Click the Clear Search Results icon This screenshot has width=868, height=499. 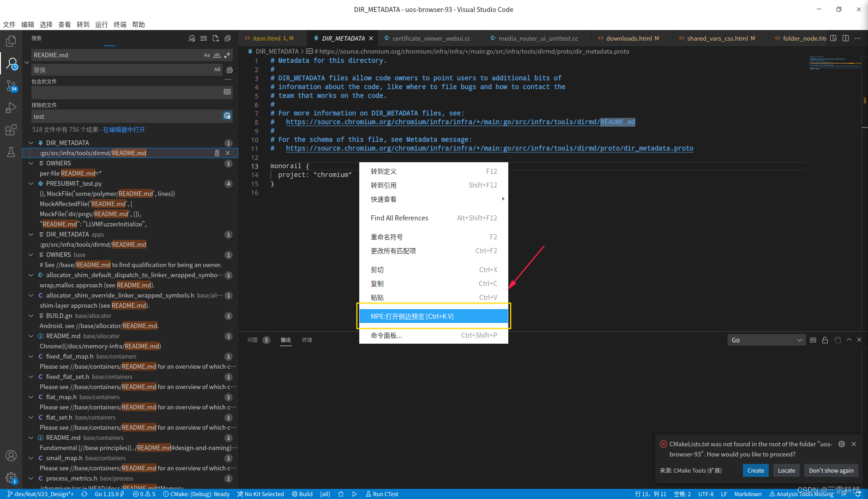[204, 39]
